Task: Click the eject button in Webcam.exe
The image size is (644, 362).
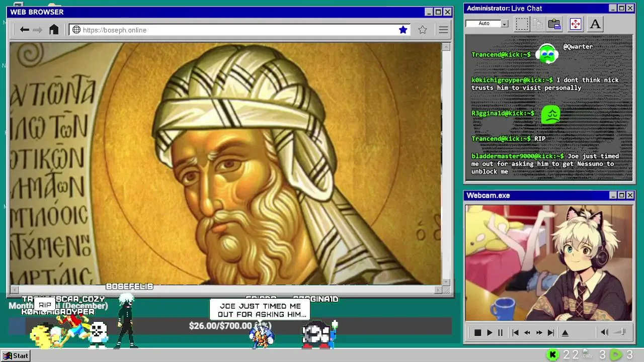Action: [x=565, y=332]
